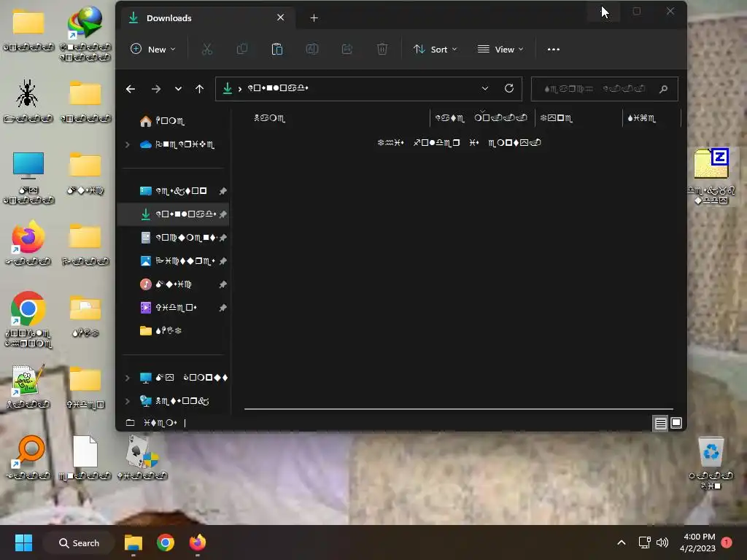The image size is (747, 560).
Task: Select the Videos sidebar item
Action: (169, 308)
